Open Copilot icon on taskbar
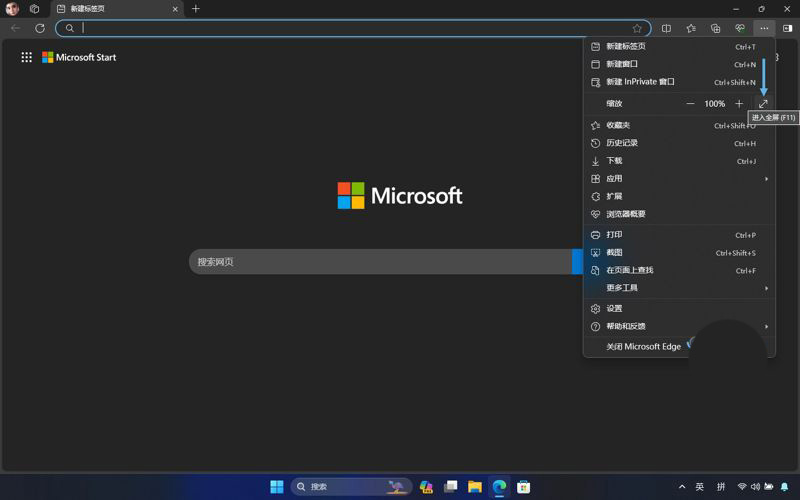The height and width of the screenshot is (500, 800). 426,487
